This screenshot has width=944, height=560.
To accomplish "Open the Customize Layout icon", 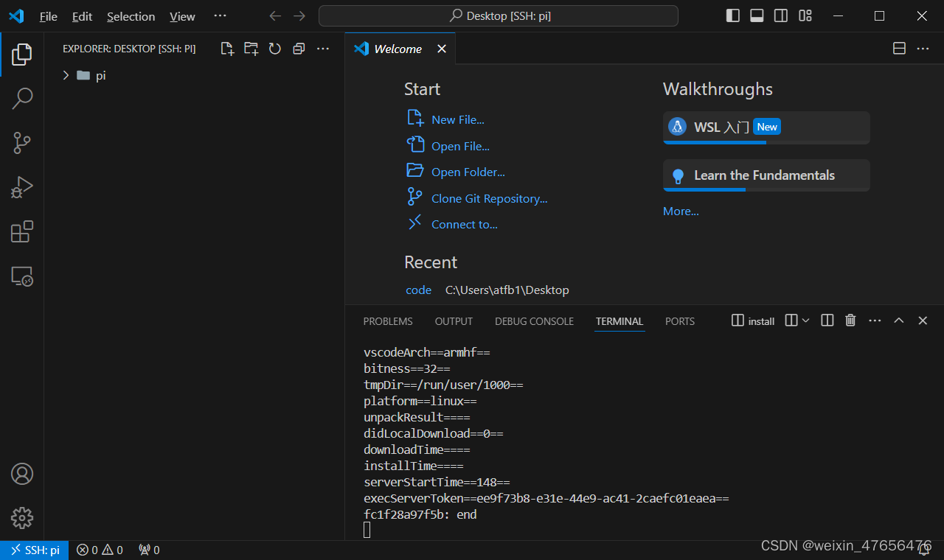I will 805,16.
